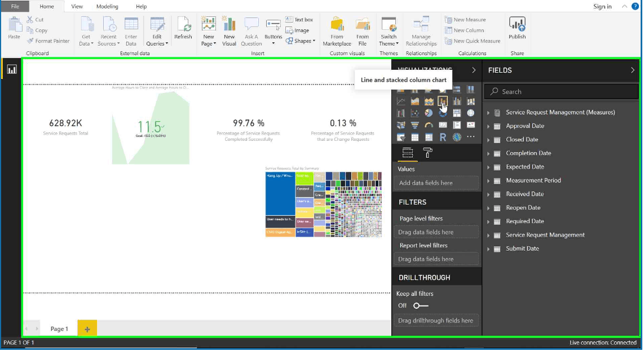644x351 pixels.
Task: Click the Values 'Add data fields here' well
Action: (x=436, y=183)
